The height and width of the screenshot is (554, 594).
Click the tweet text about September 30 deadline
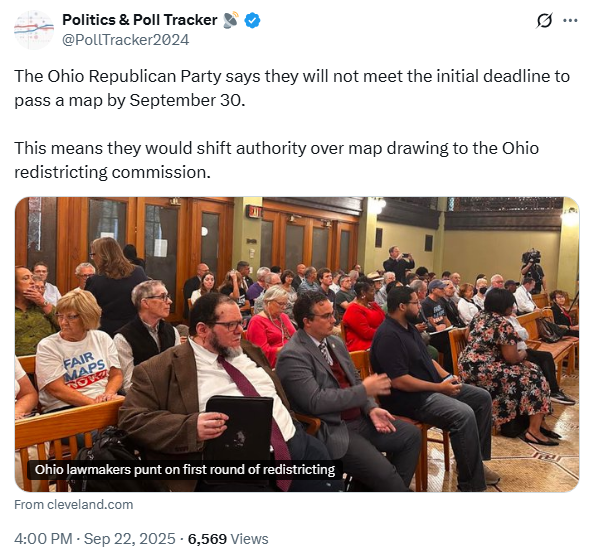[x=292, y=88]
